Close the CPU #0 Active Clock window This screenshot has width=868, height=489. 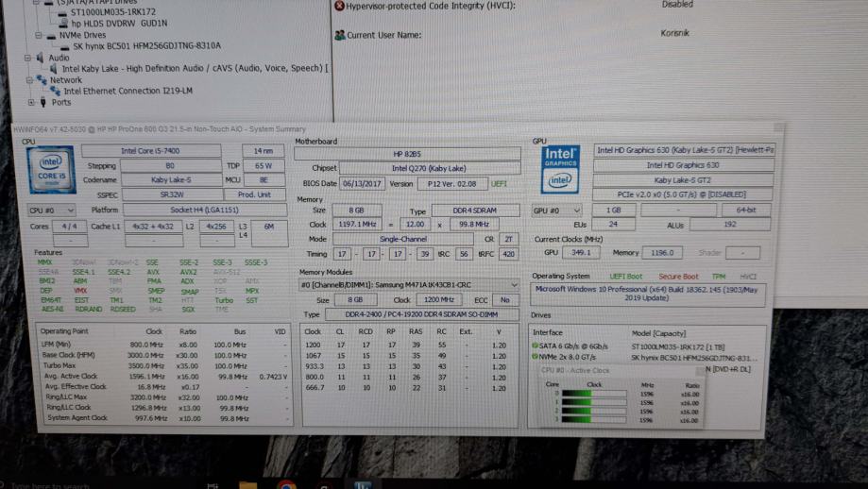click(x=700, y=371)
